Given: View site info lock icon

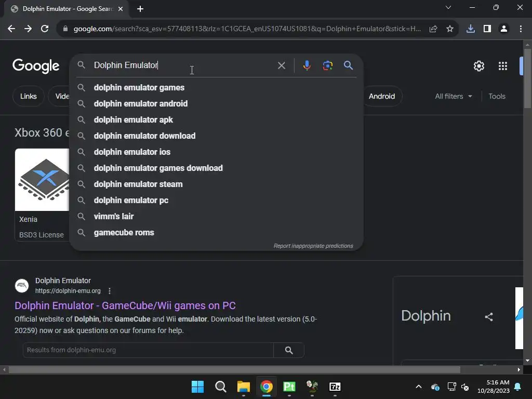Looking at the screenshot, I should point(65,29).
